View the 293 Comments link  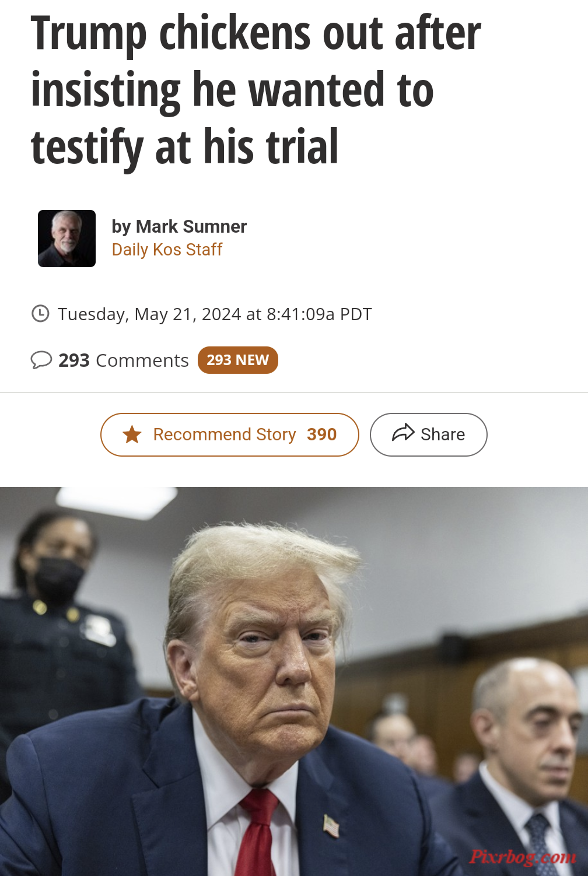click(x=124, y=360)
